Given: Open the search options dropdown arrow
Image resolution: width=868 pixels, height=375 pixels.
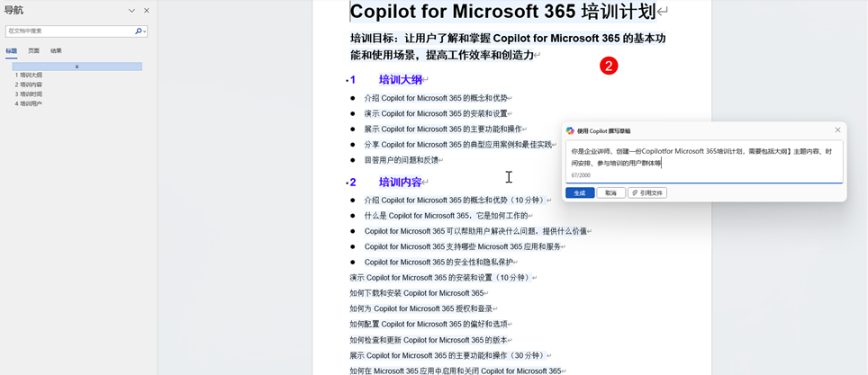Looking at the screenshot, I should 145,32.
